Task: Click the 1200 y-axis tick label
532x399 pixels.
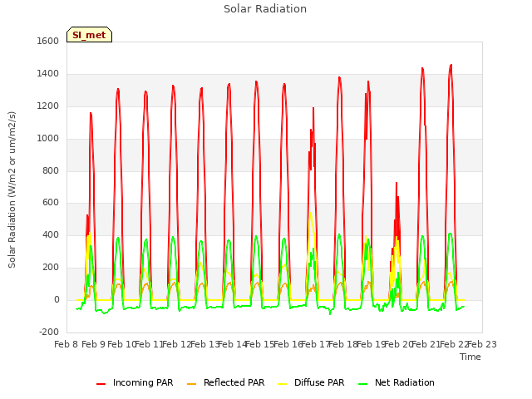Action: (x=48, y=106)
